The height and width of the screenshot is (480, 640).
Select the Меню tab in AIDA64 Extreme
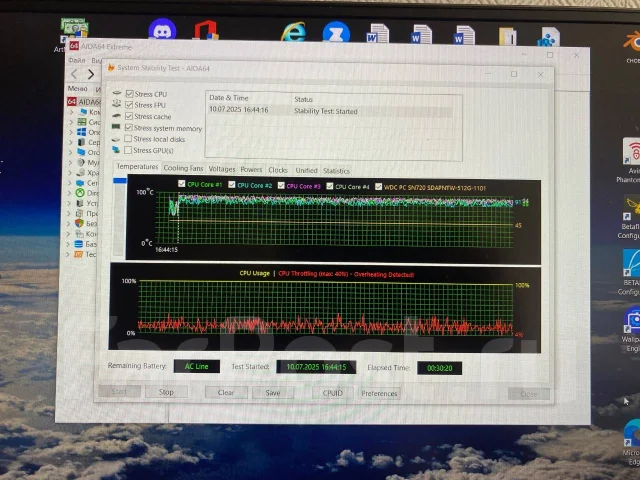[x=77, y=88]
